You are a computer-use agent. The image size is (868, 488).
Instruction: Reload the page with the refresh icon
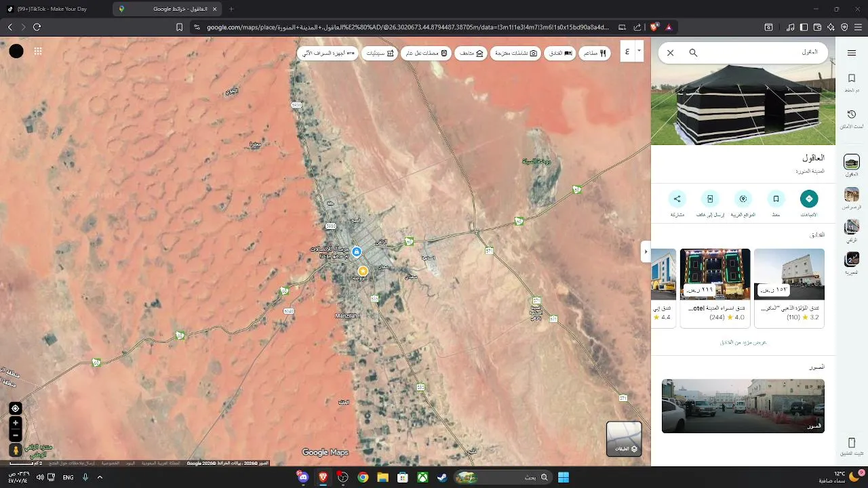coord(37,27)
